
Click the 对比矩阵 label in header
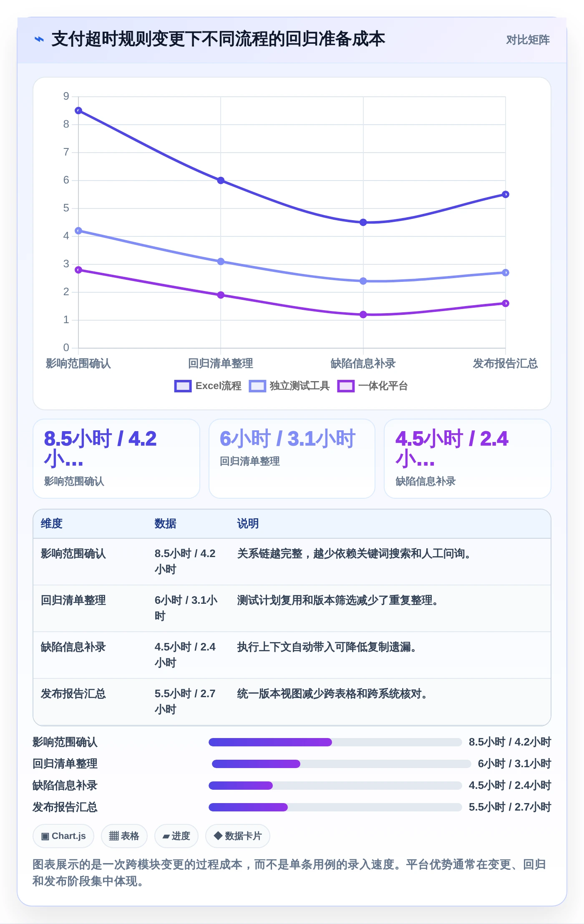(528, 40)
